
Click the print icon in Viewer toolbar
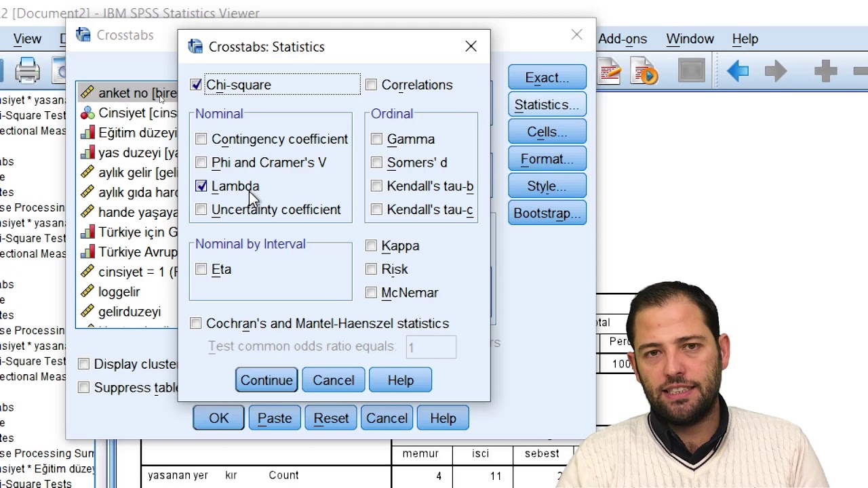tap(27, 71)
